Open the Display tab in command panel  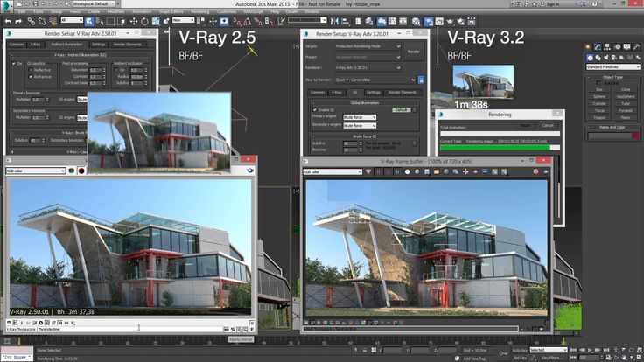(626, 47)
